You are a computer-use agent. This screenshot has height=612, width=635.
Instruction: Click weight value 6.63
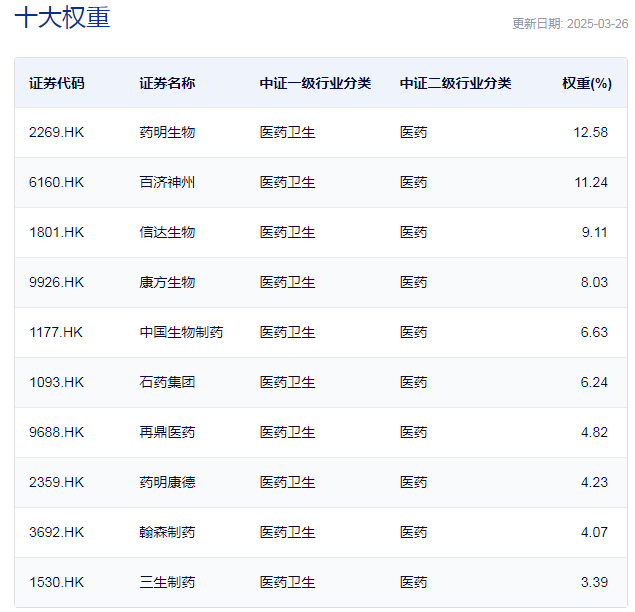click(594, 332)
